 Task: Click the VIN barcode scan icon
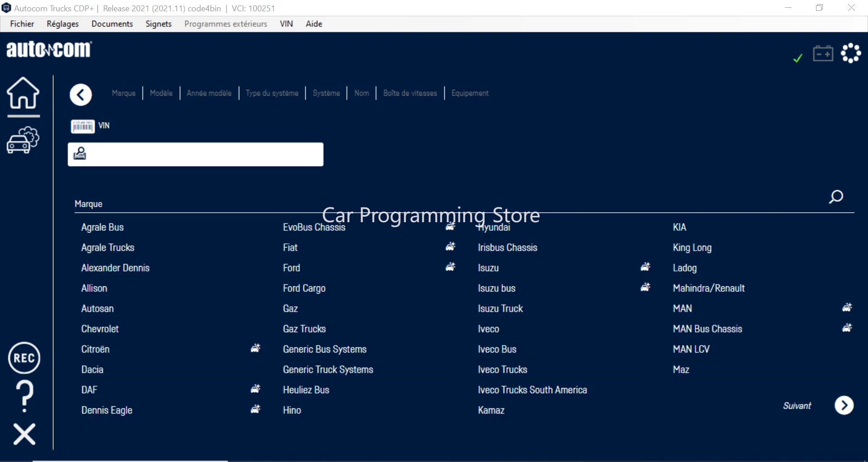[x=83, y=126]
